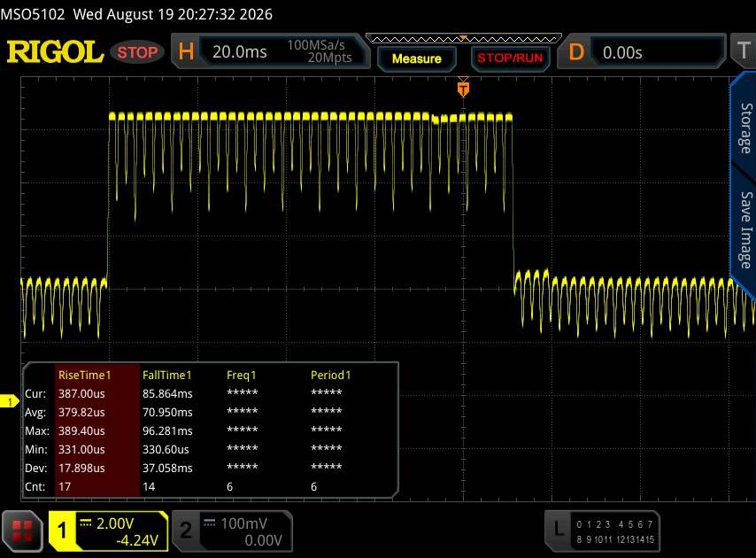The image size is (756, 558).
Task: Click the RiseTime1 deviation 17.898us
Action: (81, 468)
